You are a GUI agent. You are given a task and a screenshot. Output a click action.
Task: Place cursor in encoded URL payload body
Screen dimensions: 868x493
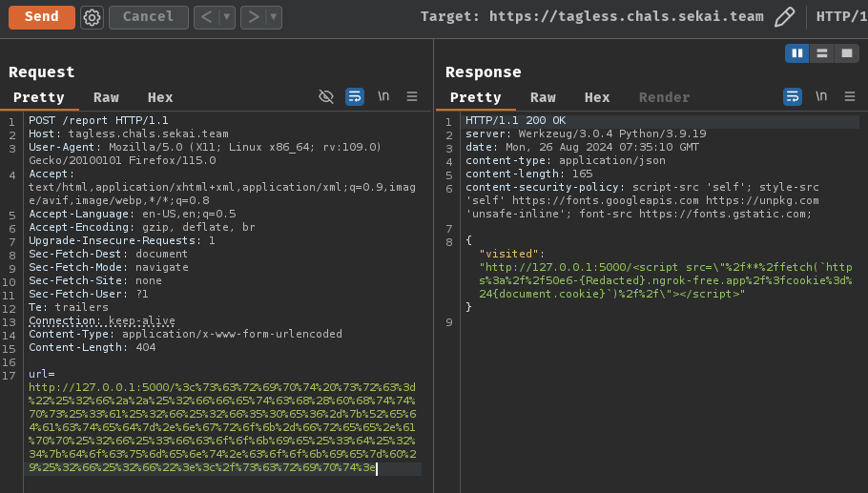222,427
